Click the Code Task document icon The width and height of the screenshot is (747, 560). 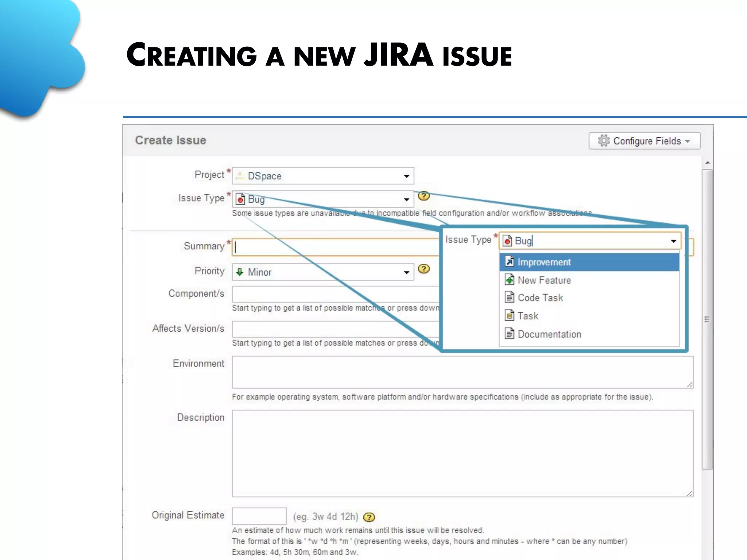tap(510, 297)
